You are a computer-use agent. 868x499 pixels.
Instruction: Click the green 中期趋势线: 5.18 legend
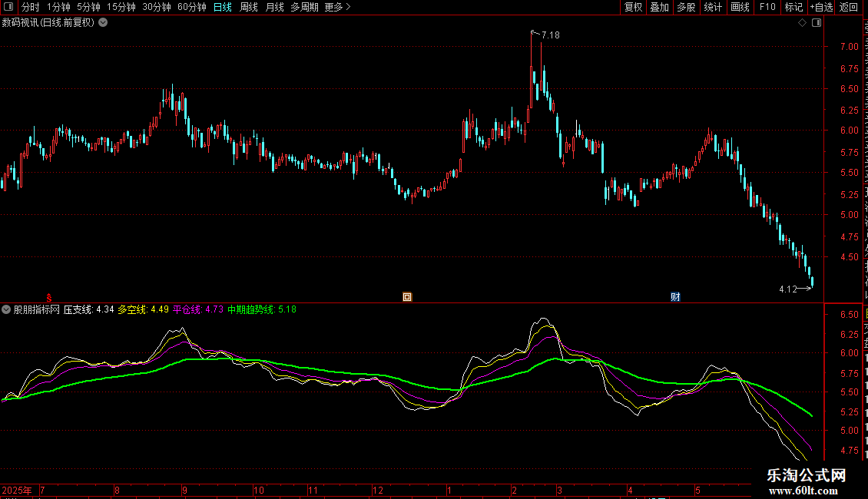pos(262,310)
